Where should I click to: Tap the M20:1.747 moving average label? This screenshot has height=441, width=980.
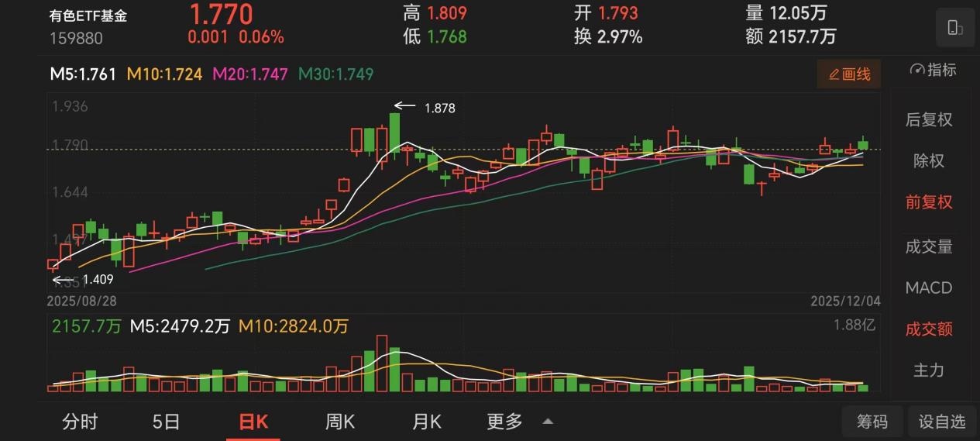click(x=250, y=74)
